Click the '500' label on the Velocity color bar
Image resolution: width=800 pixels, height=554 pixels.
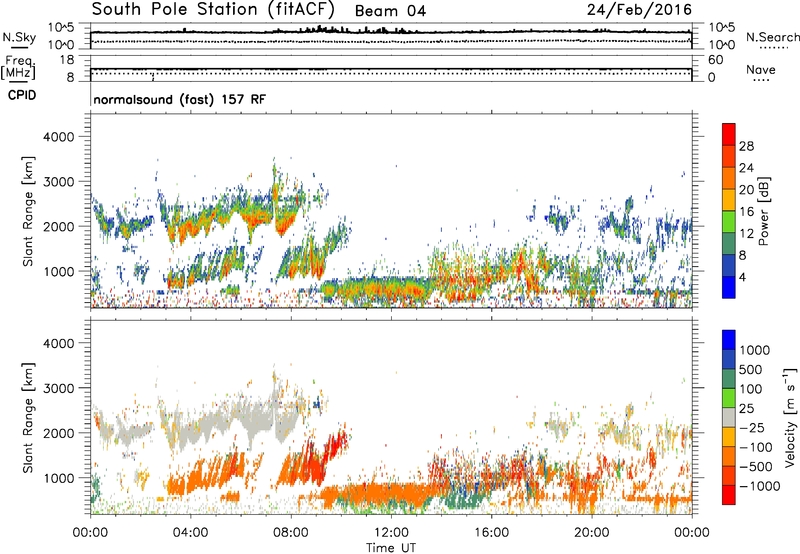pyautogui.click(x=751, y=370)
